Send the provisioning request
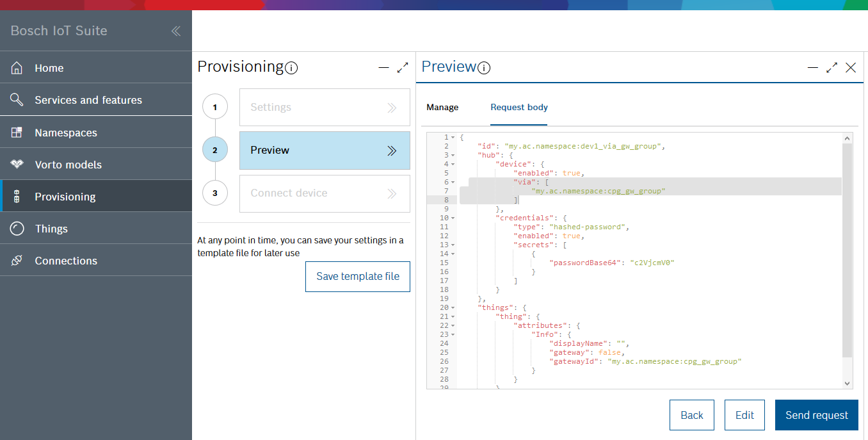This screenshot has height=440, width=868. tap(817, 415)
